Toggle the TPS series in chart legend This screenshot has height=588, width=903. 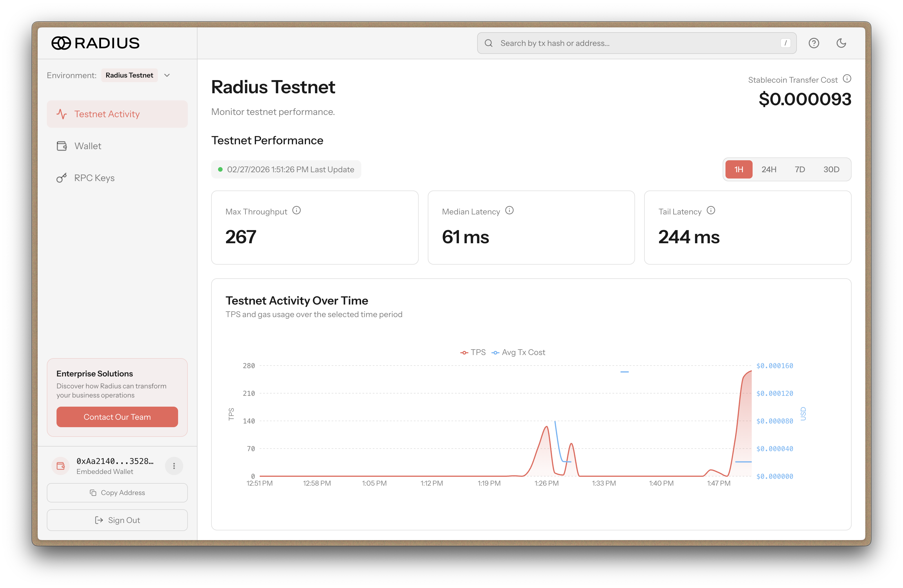click(473, 352)
